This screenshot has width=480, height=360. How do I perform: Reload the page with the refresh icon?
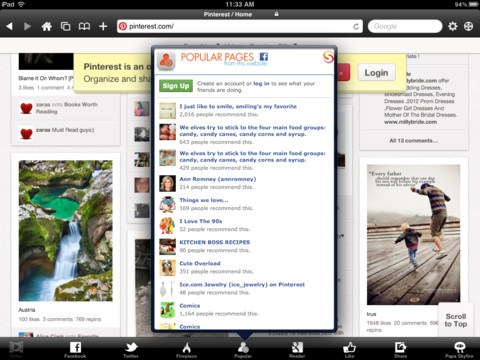coord(356,27)
